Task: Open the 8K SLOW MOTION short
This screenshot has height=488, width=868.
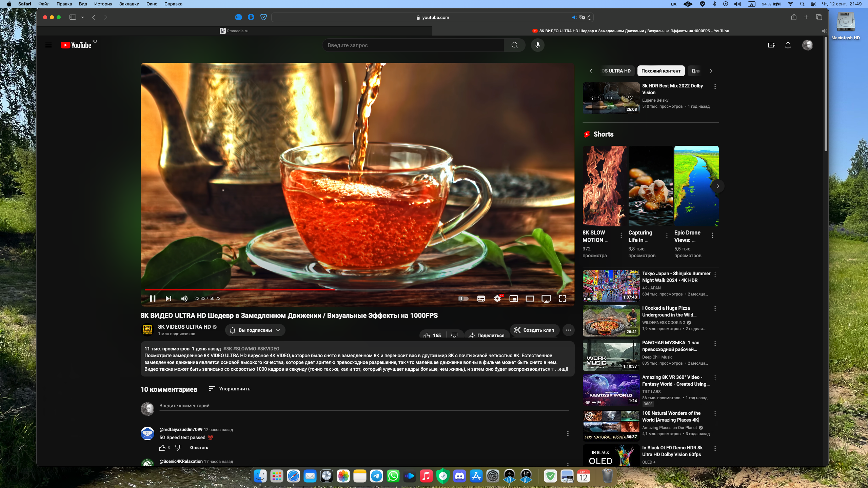Action: click(x=605, y=186)
